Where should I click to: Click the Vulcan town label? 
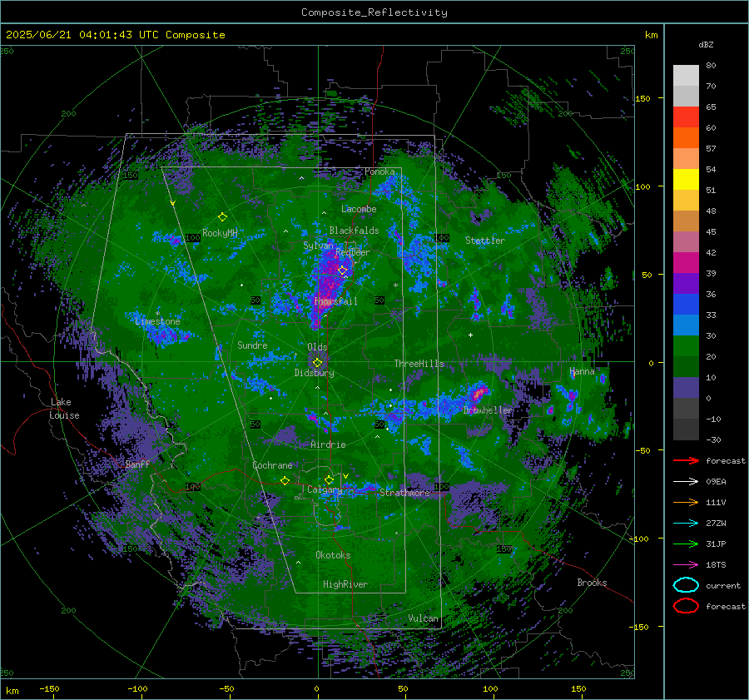pos(423,618)
